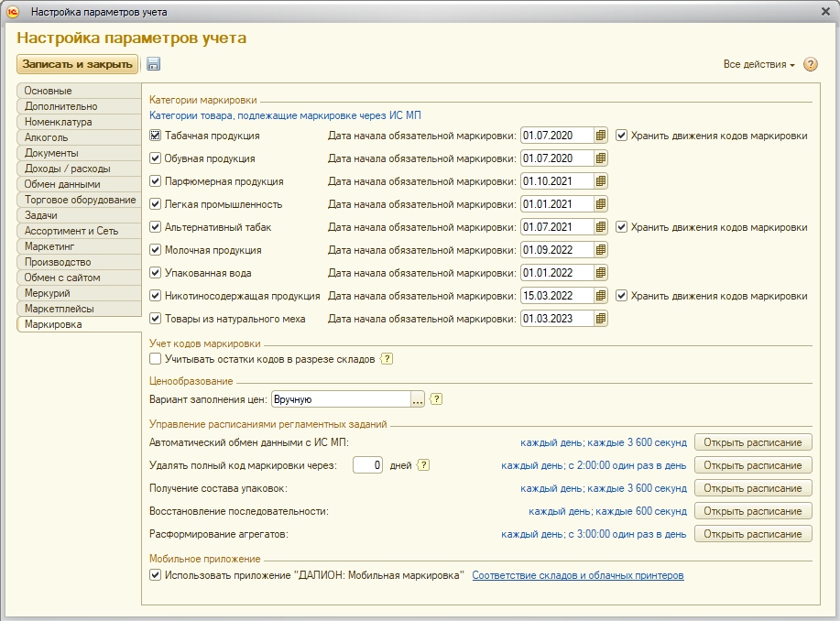Close the Настройка параметров учета window
The width and height of the screenshot is (840, 621).
825,11
